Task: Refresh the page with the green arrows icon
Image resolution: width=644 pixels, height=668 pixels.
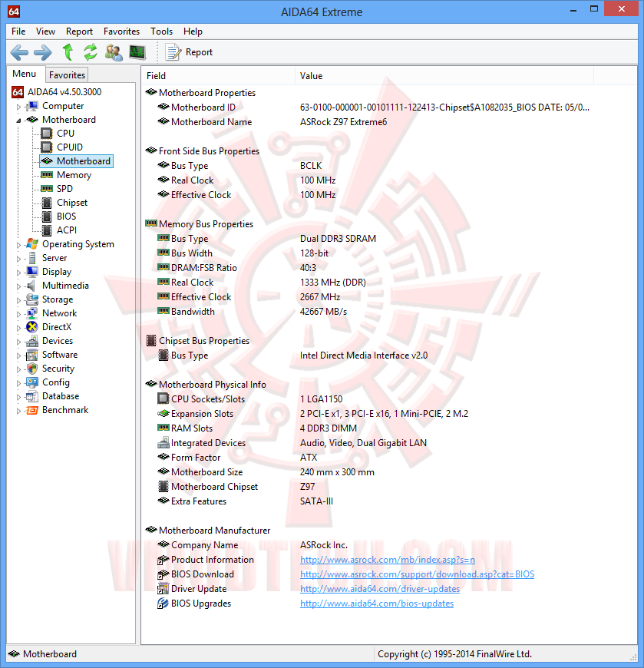Action: click(x=91, y=52)
